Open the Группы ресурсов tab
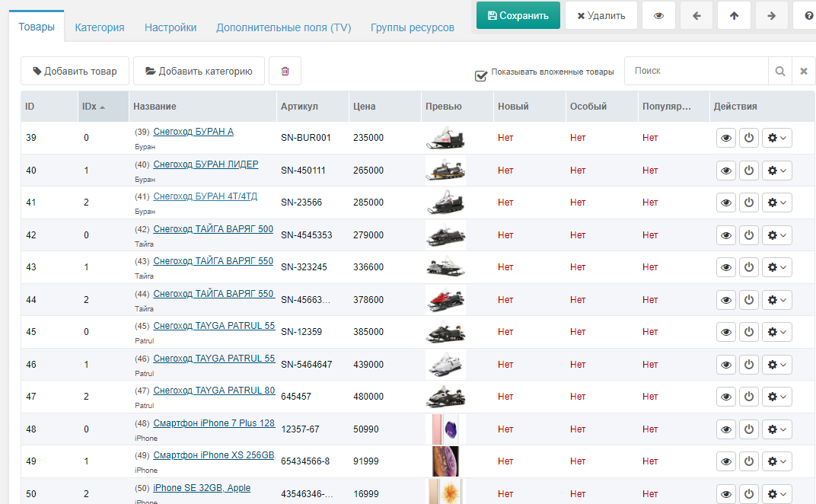The width and height of the screenshot is (816, 504). point(412,27)
